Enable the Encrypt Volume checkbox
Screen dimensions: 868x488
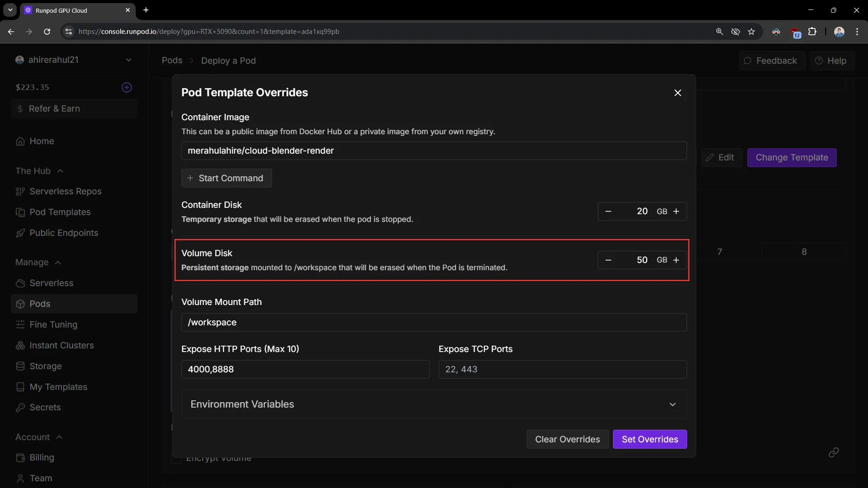176,459
